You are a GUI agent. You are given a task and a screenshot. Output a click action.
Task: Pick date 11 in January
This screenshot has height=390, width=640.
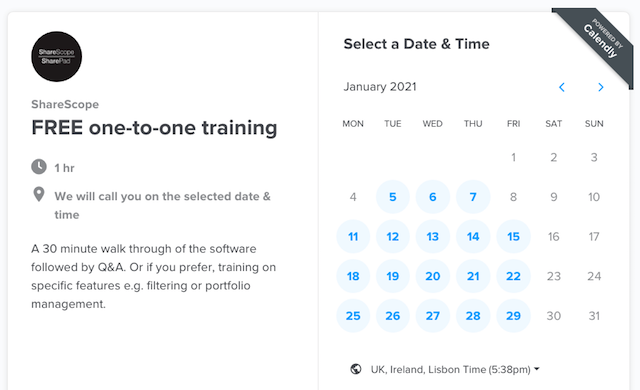click(353, 237)
